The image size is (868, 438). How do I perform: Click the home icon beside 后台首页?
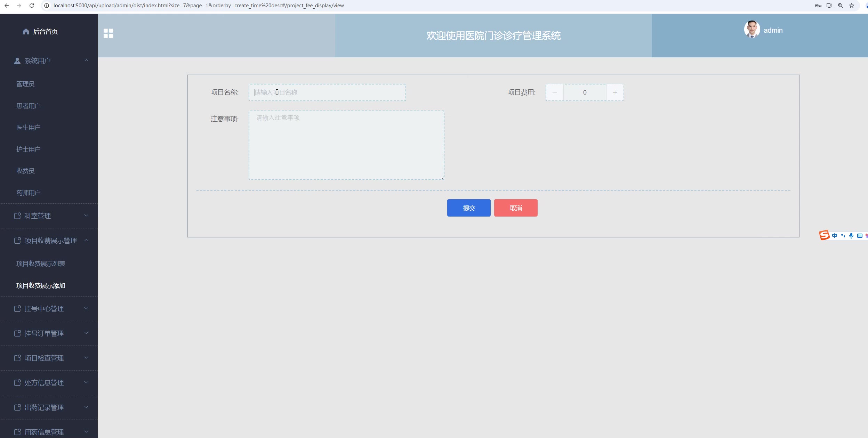26,32
